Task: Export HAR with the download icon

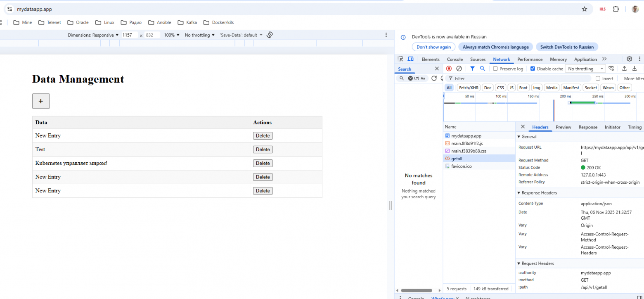Action: [635, 69]
